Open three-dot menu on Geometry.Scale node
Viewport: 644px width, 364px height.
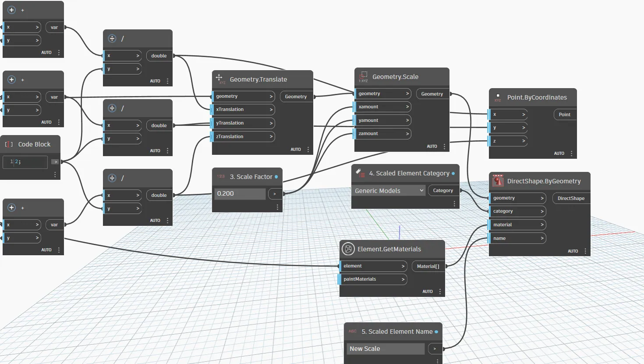(444, 146)
